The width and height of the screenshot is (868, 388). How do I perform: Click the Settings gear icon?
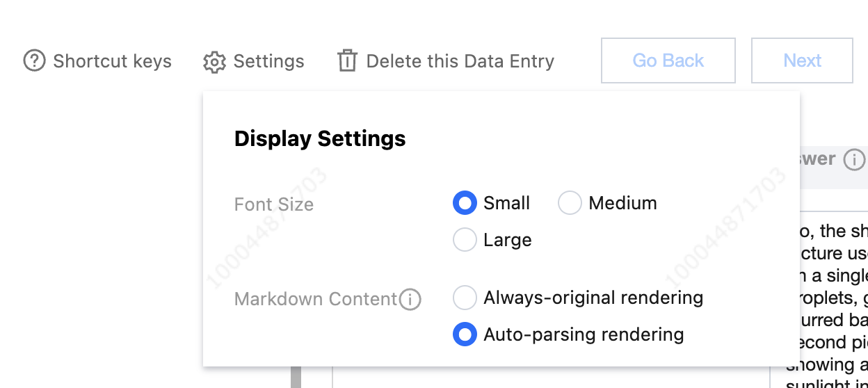coord(214,62)
